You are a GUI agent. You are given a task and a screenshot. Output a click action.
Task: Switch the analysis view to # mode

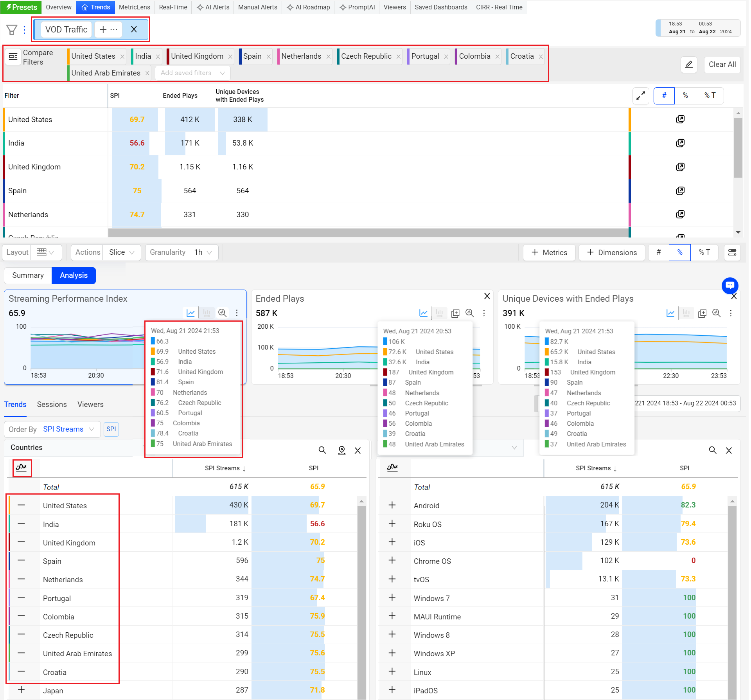tap(658, 252)
